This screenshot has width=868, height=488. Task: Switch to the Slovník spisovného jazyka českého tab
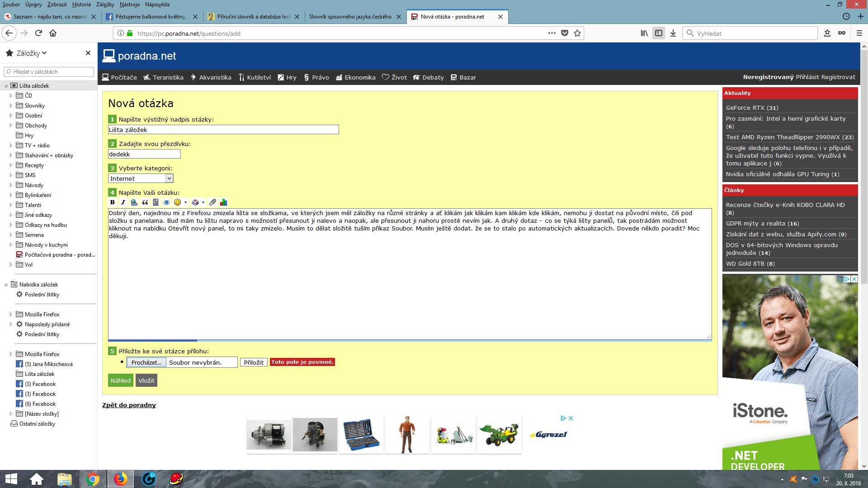[350, 17]
